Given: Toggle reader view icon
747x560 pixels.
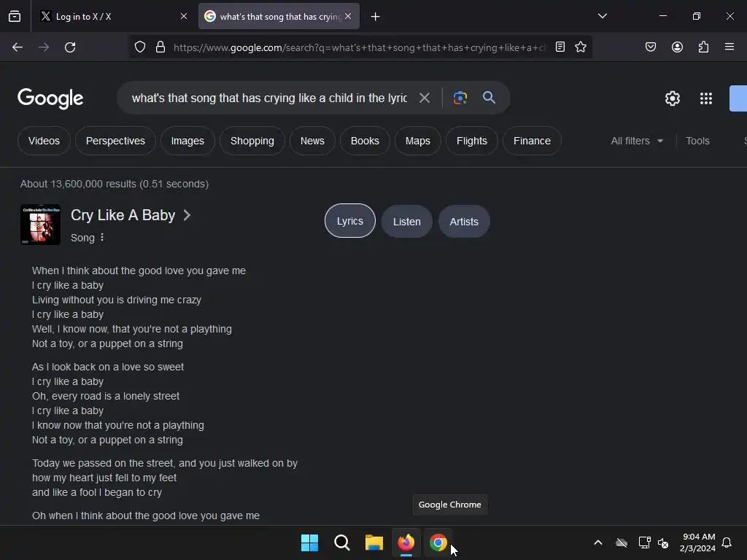Looking at the screenshot, I should point(560,47).
